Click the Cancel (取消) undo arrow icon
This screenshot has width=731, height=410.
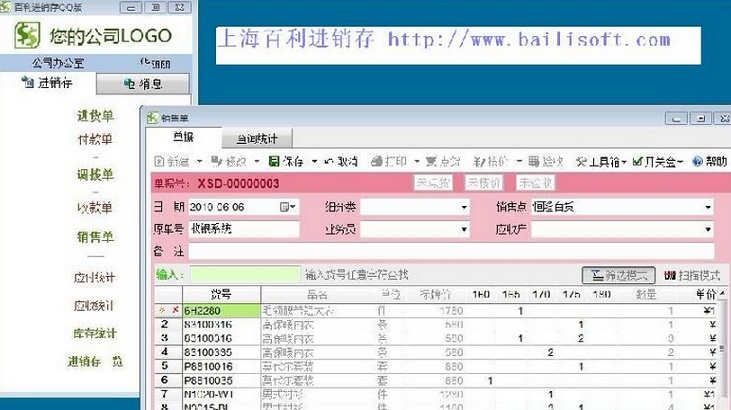[x=329, y=161]
